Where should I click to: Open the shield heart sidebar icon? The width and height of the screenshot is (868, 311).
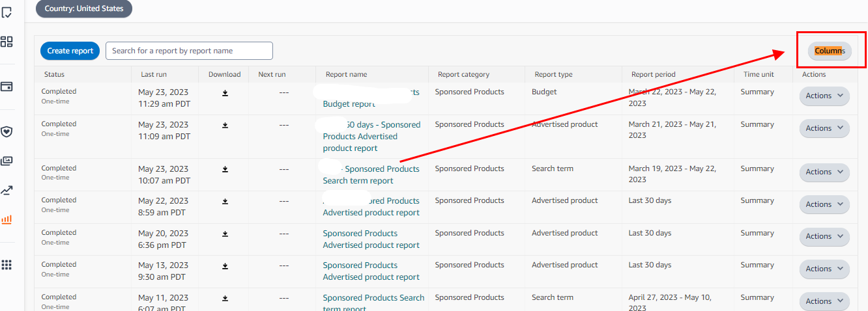tap(7, 132)
